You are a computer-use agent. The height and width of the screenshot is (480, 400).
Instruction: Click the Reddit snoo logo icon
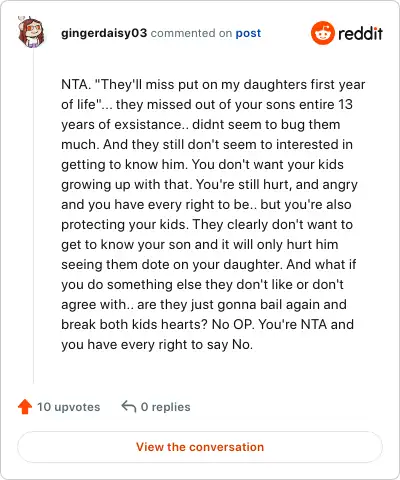pos(322,33)
